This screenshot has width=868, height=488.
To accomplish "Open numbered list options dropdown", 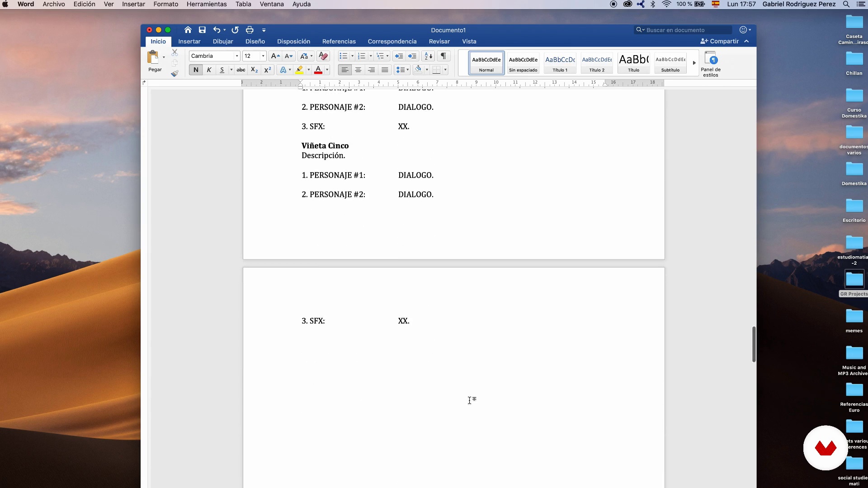I will tap(371, 56).
